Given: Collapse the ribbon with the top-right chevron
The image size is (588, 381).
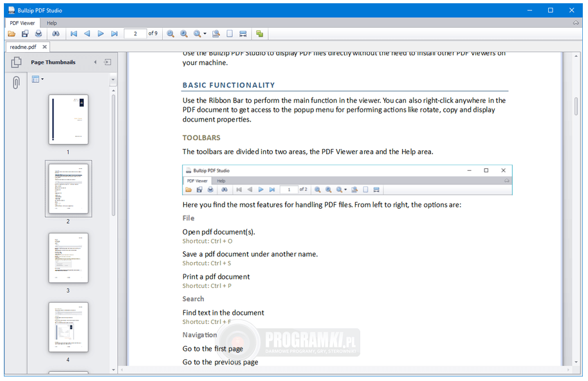Looking at the screenshot, I should click(576, 23).
